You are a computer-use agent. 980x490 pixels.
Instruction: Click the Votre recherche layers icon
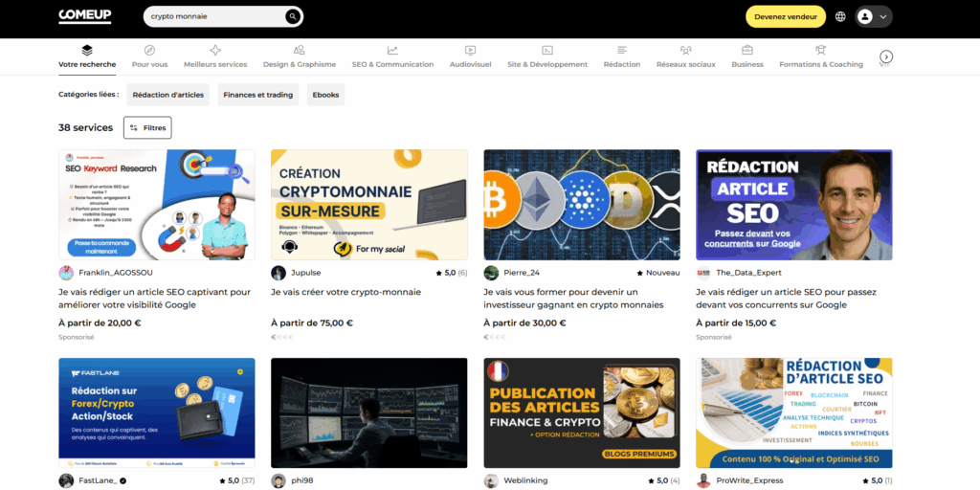pos(87,50)
